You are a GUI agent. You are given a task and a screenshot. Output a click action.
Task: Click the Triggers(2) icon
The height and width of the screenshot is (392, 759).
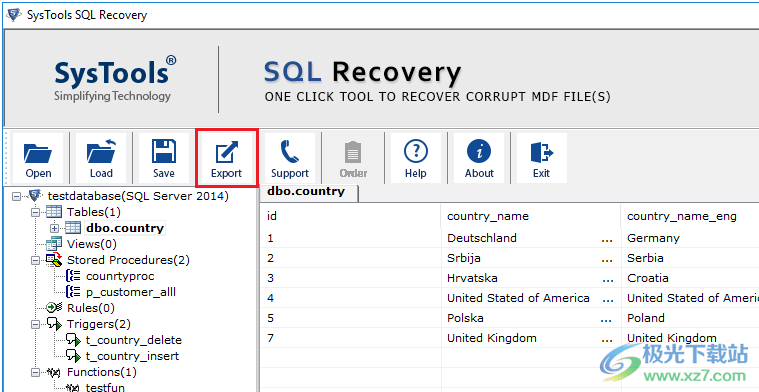click(54, 324)
